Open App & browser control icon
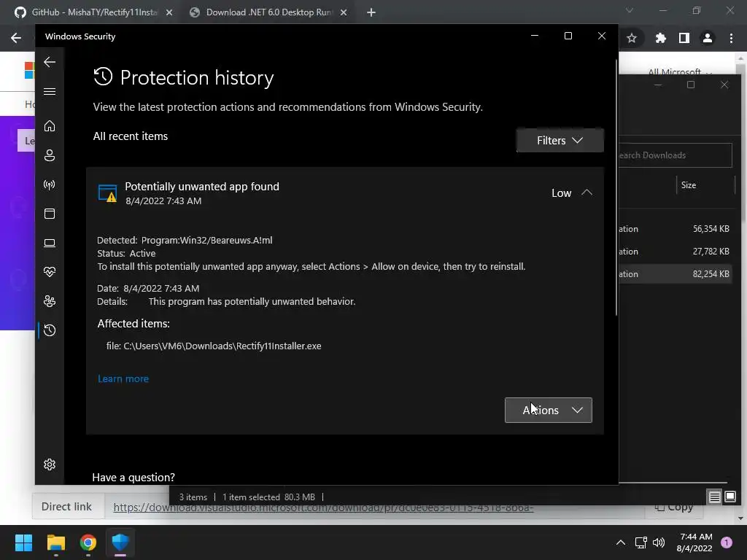This screenshot has width=747, height=560. [x=50, y=214]
